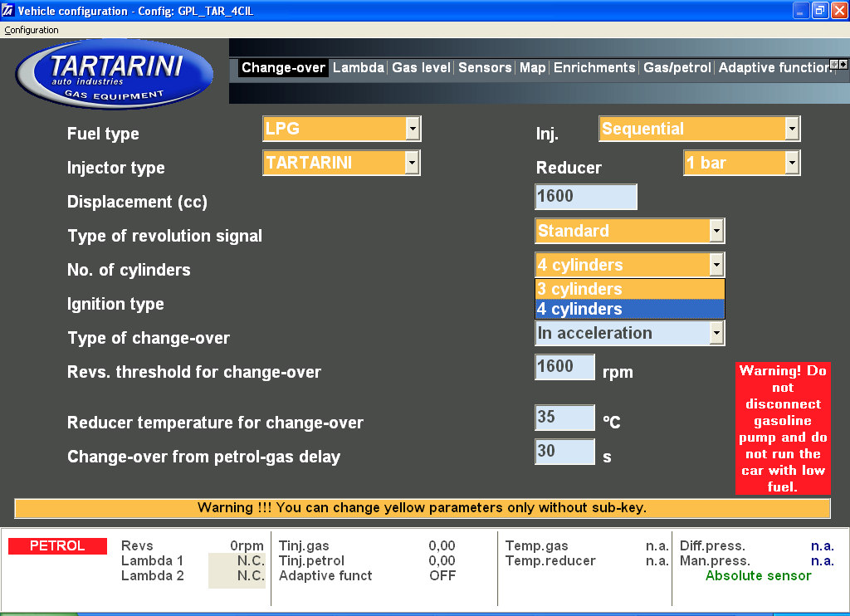The image size is (850, 616).
Task: Restore down the Vehicle configuration window
Action: click(819, 10)
